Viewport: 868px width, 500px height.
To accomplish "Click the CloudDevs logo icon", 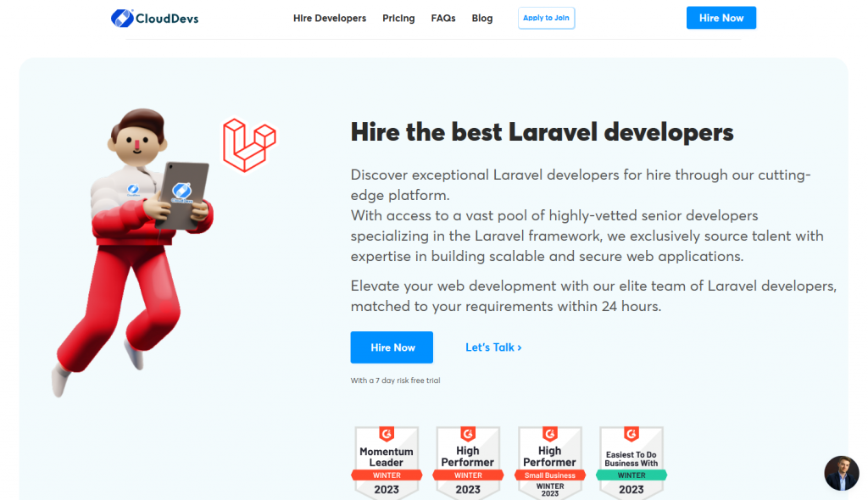I will pyautogui.click(x=122, y=18).
